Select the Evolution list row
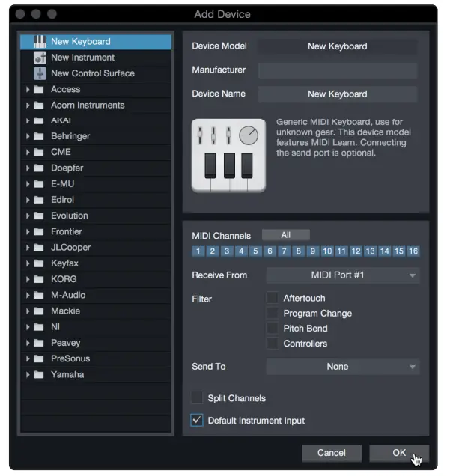 tap(96, 216)
